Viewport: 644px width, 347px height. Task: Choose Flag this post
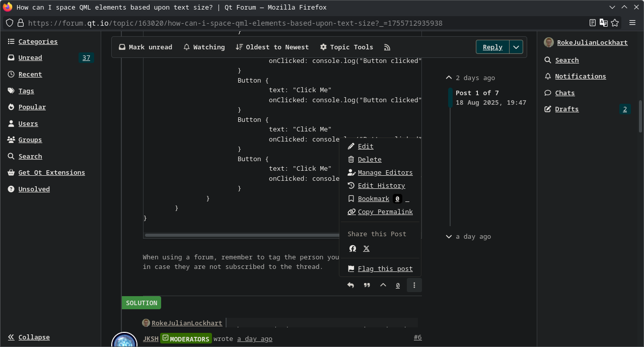pyautogui.click(x=380, y=268)
